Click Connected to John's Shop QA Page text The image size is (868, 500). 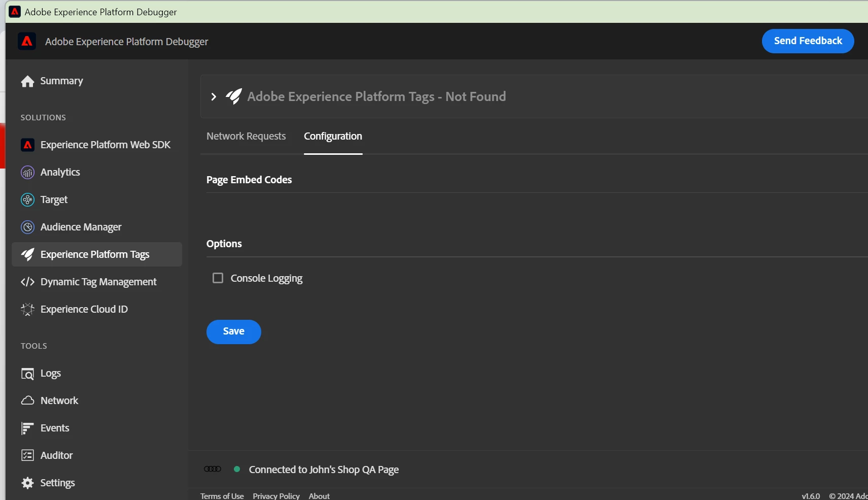pyautogui.click(x=324, y=470)
